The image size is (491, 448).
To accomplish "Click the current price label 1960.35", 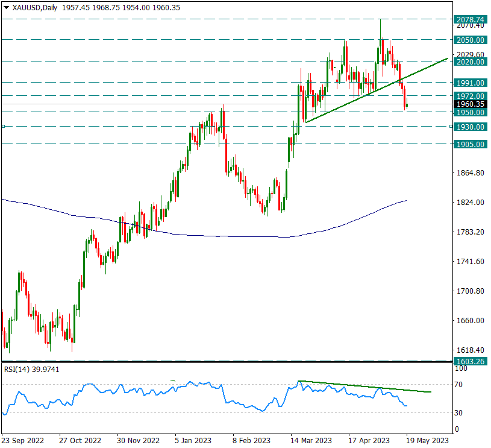I will pyautogui.click(x=471, y=104).
